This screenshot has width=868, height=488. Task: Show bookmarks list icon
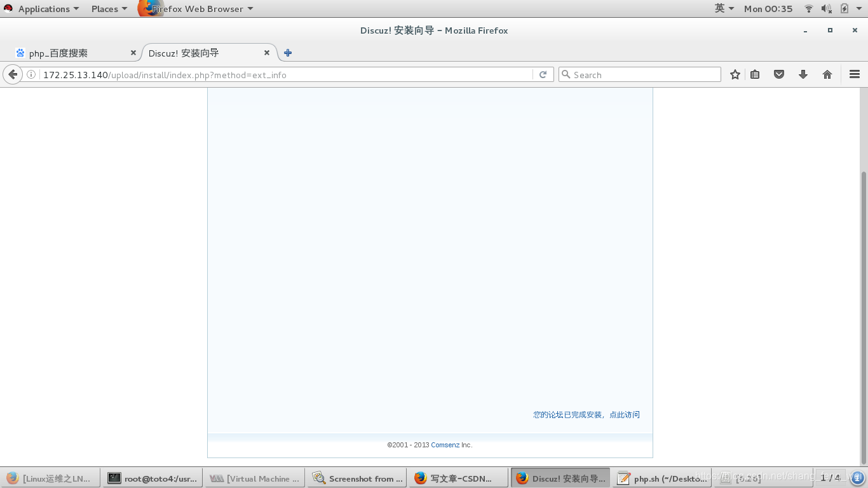tap(755, 74)
